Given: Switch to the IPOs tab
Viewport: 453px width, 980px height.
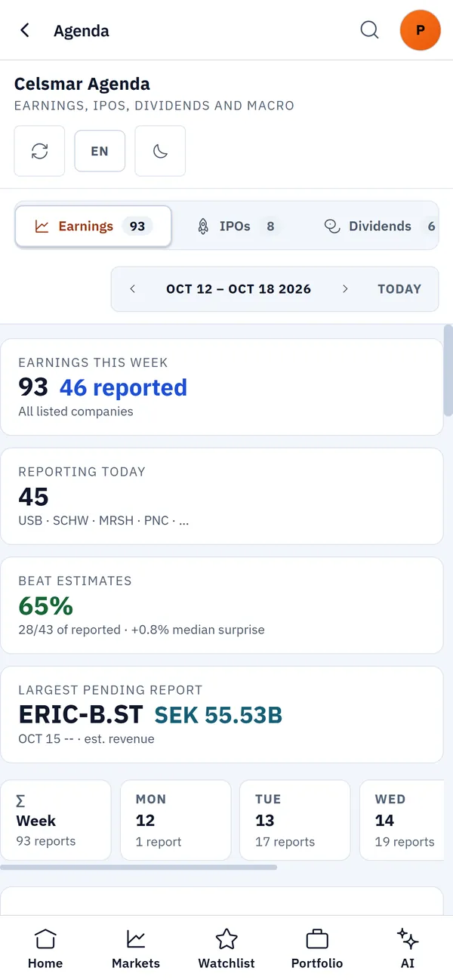Looking at the screenshot, I should tap(236, 227).
